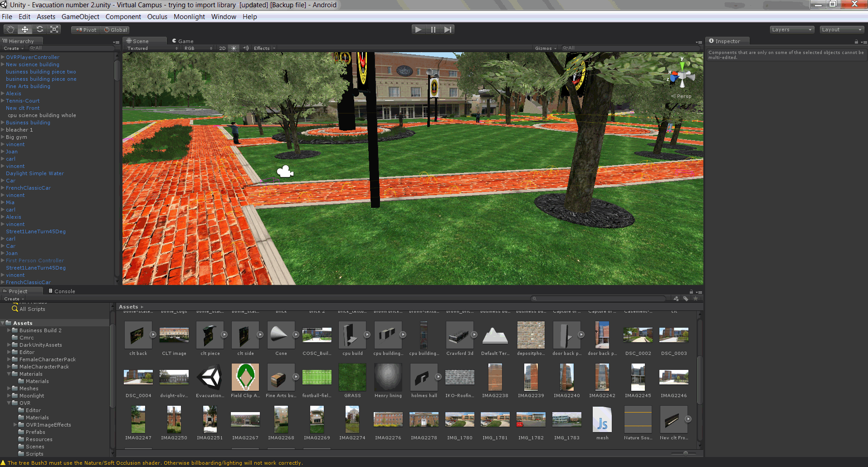The image size is (868, 467).
Task: Select the Rotate tool
Action: [x=39, y=29]
